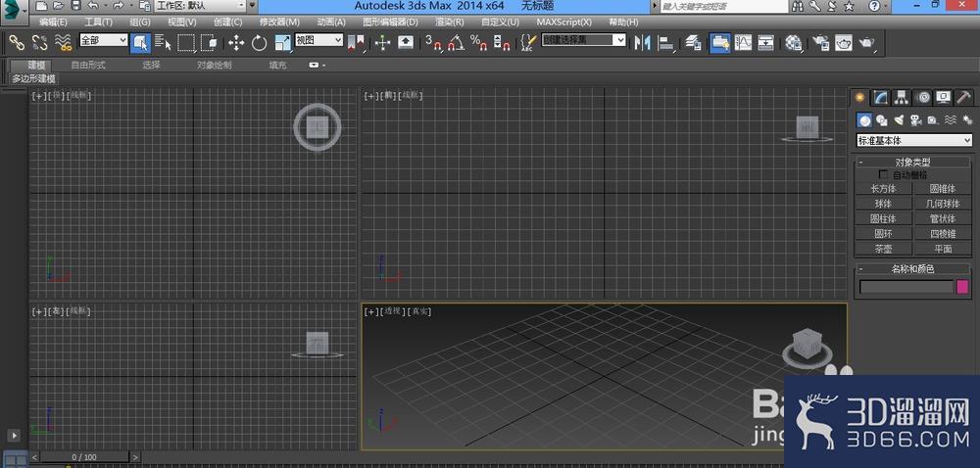Screen dimensions: 980x468
Task: Open the 工作区: 默认 workspace dropdown
Action: click(x=200, y=6)
